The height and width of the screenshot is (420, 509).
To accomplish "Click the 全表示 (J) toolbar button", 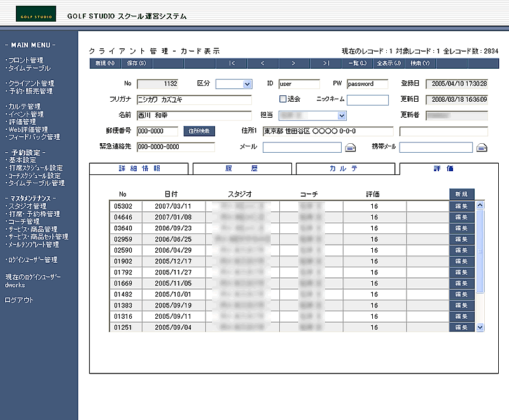I will [389, 63].
